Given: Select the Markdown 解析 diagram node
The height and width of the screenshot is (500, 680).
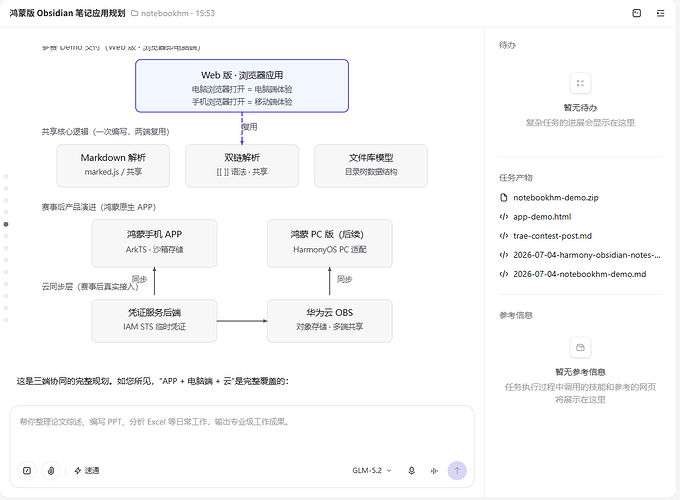Looking at the screenshot, I should pos(113,166).
